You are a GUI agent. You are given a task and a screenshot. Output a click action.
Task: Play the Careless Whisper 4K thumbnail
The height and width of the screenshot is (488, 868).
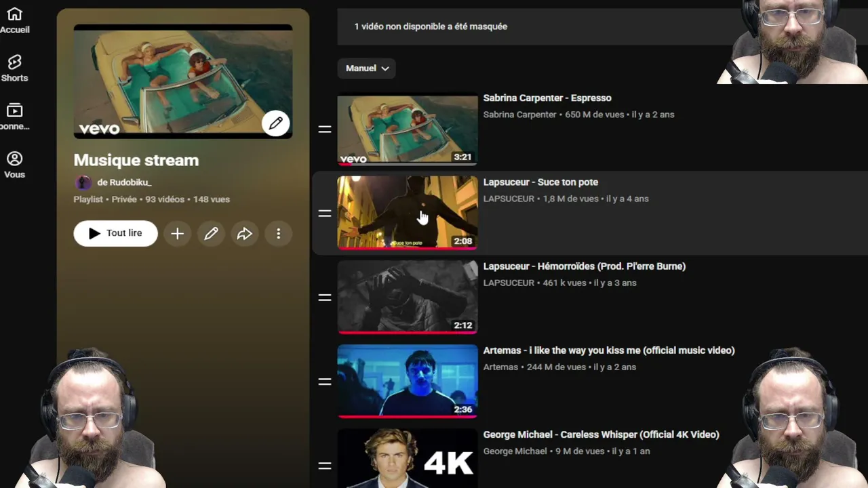[408, 459]
